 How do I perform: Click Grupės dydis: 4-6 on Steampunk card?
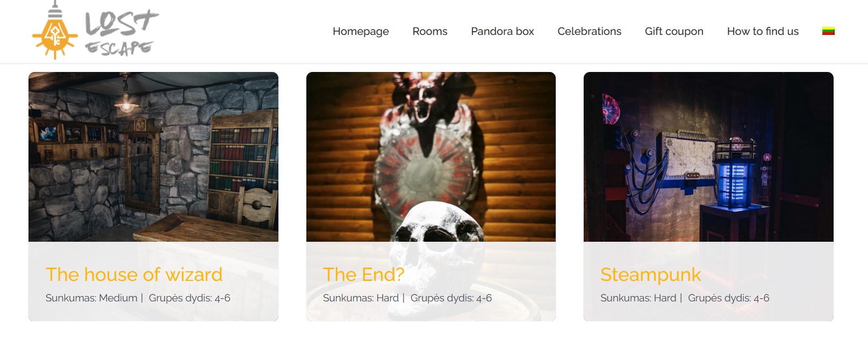(x=728, y=298)
